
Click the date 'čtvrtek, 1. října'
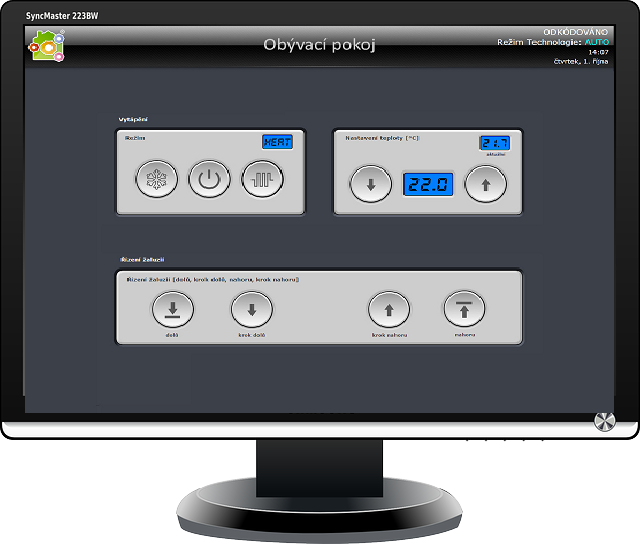(581, 62)
